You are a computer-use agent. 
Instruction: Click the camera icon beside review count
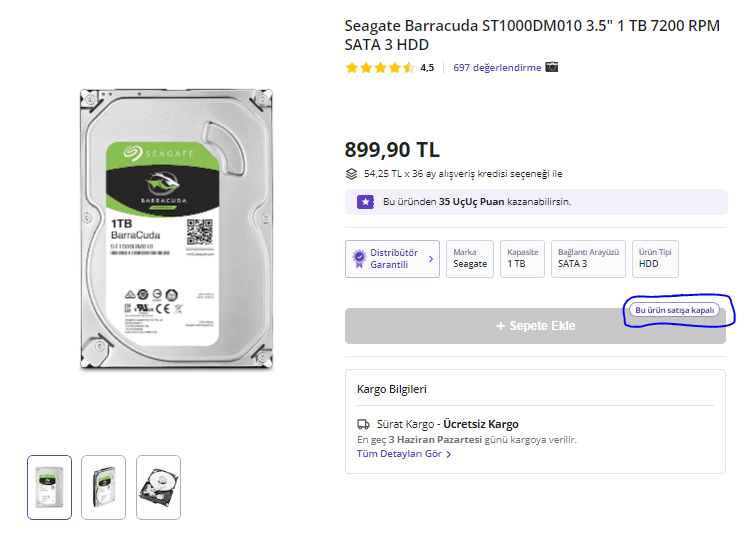(x=552, y=68)
